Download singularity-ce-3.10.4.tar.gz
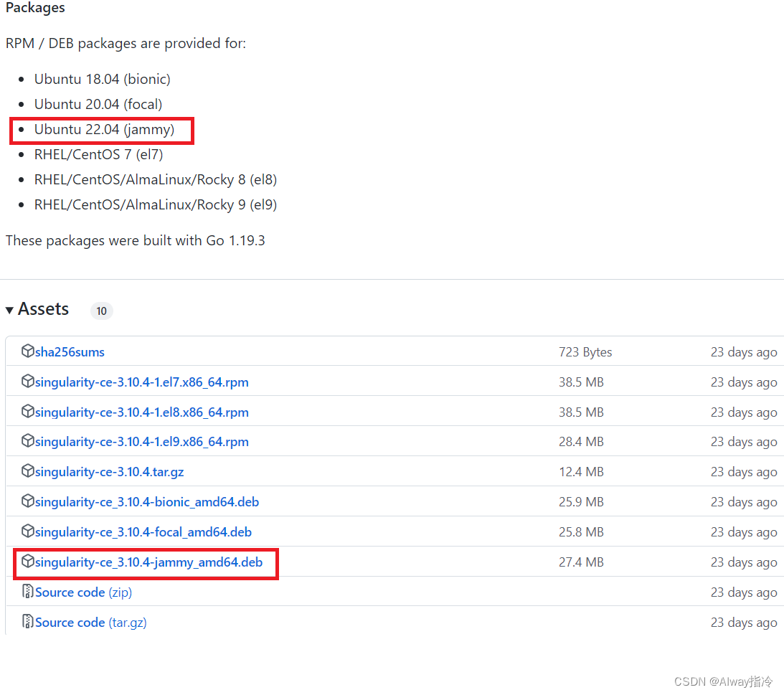Image resolution: width=784 pixels, height=695 pixels. (110, 472)
